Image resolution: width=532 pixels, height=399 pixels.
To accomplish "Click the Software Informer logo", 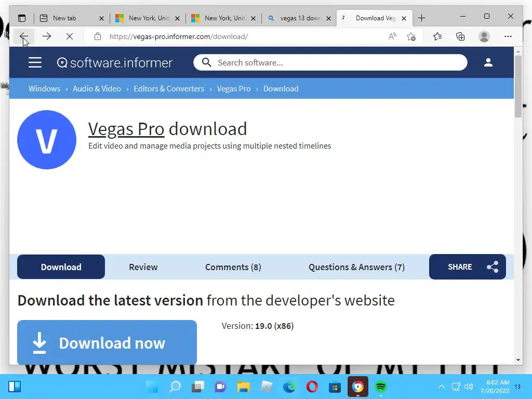I will 115,63.
